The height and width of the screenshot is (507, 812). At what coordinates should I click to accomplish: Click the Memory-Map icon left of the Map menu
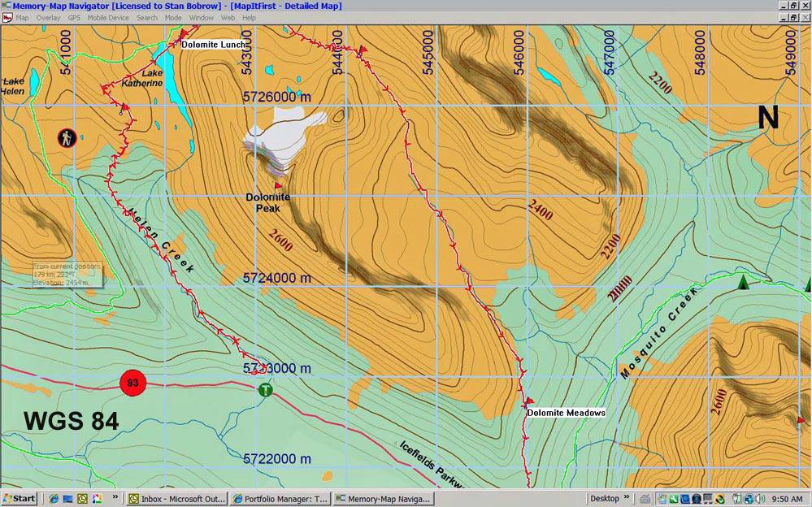coord(7,17)
